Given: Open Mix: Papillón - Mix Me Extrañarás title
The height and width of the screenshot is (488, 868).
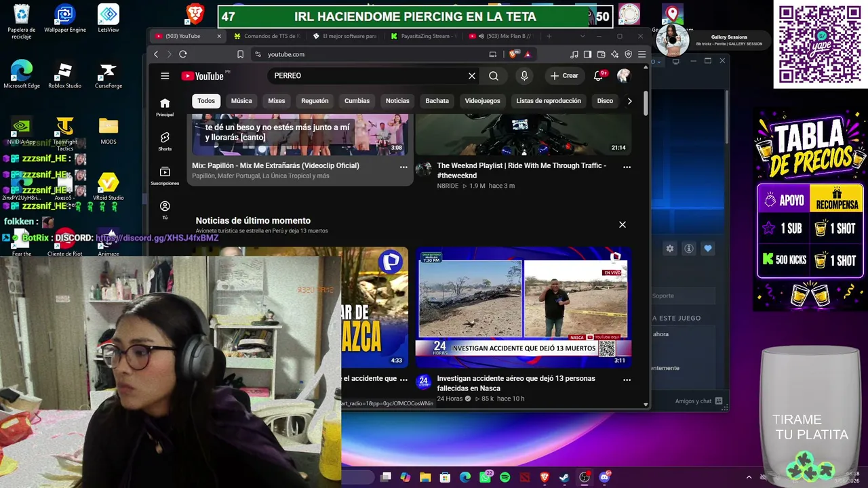Looking at the screenshot, I should pos(275,165).
